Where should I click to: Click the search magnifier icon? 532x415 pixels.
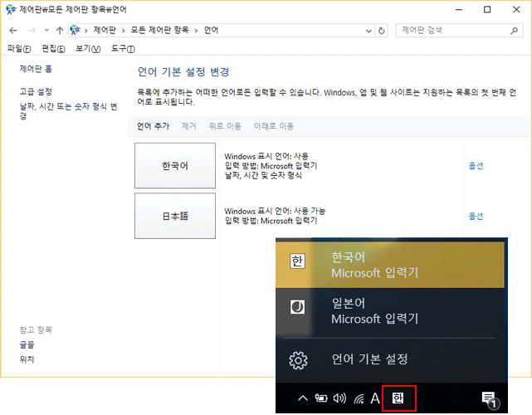click(515, 31)
